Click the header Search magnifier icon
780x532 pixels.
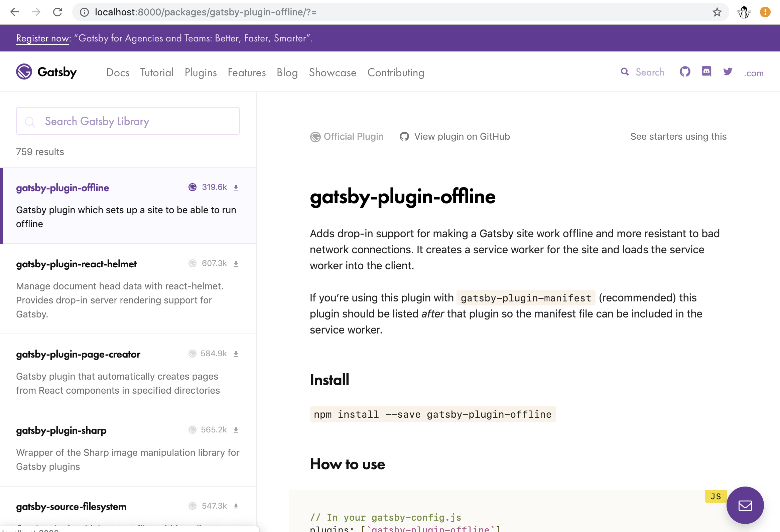tap(625, 72)
